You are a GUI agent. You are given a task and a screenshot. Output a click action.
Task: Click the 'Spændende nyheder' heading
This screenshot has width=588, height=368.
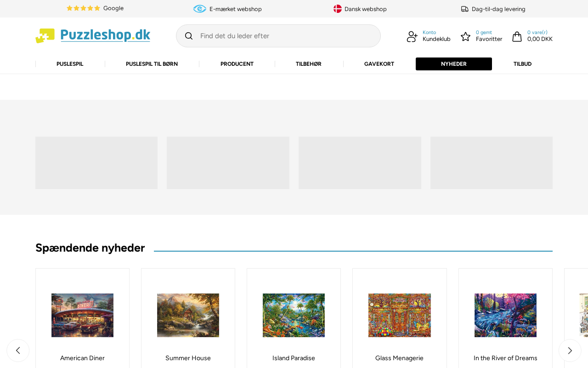pos(90,248)
